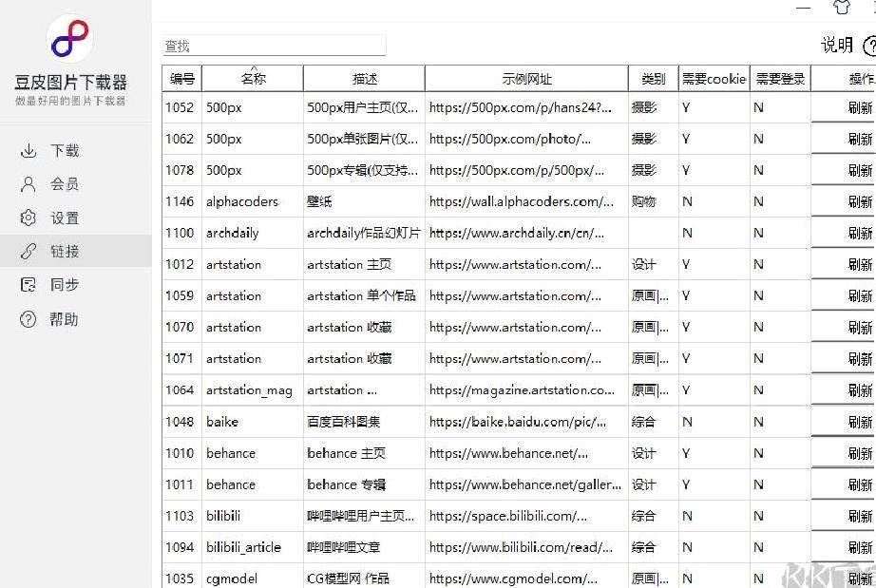876x588 pixels.
Task: Click the chain link icon in sidebar
Action: click(28, 252)
